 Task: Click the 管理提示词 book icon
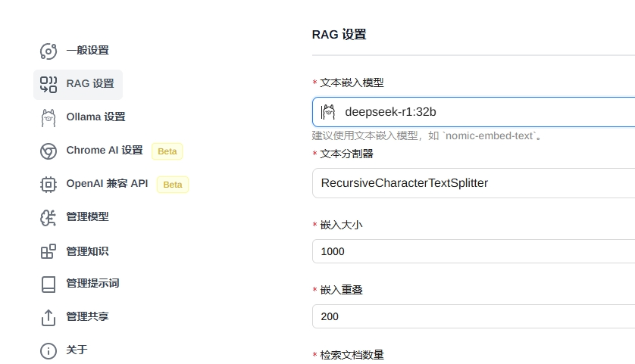point(48,285)
